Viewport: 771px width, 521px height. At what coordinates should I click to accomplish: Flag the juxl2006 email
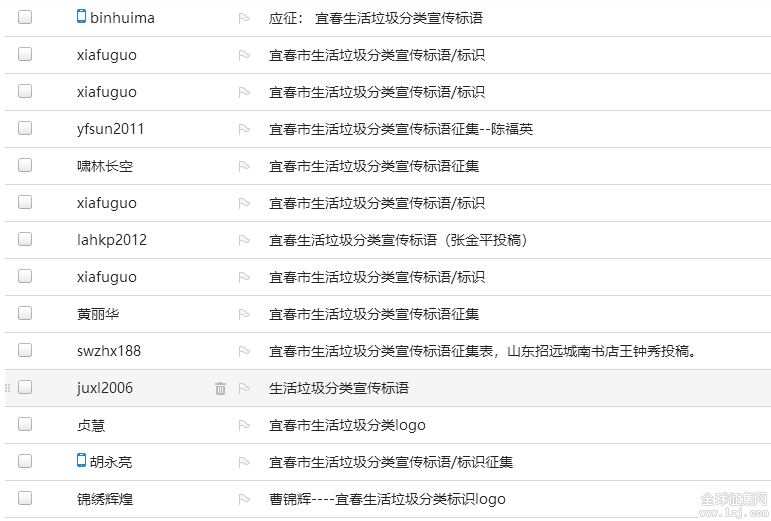(244, 388)
